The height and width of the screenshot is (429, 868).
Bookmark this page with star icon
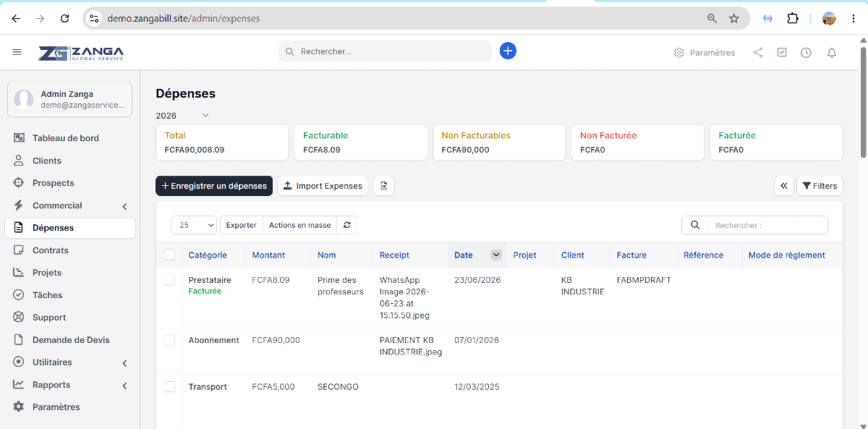734,18
